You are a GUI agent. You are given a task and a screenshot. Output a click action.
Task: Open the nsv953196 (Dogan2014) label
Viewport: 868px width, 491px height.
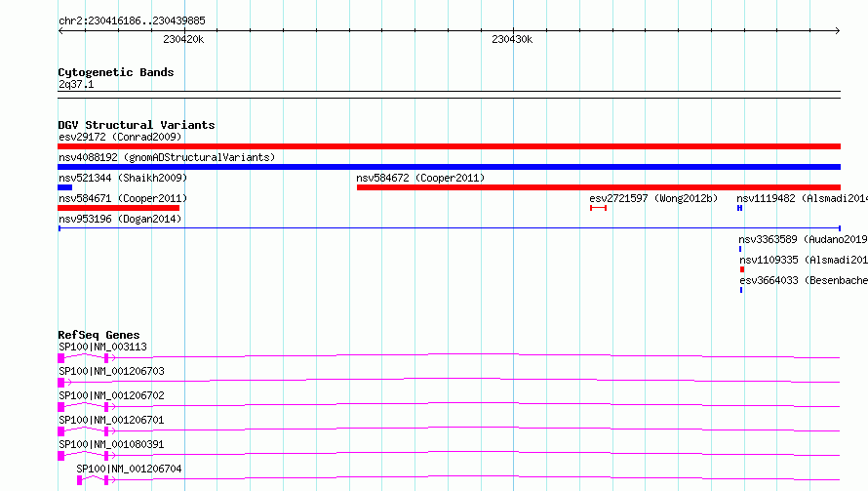pyautogui.click(x=120, y=219)
